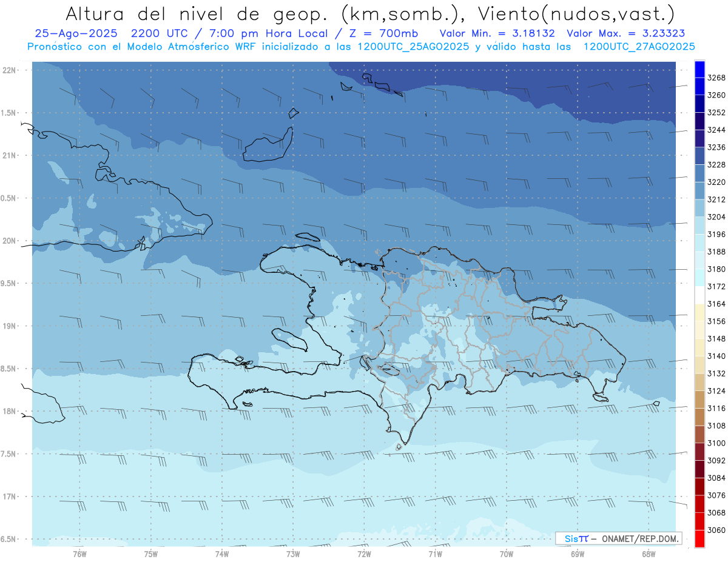Click the legend color between 3156 and 3148
Image resolution: width=728 pixels, height=562 pixels.
[699, 330]
